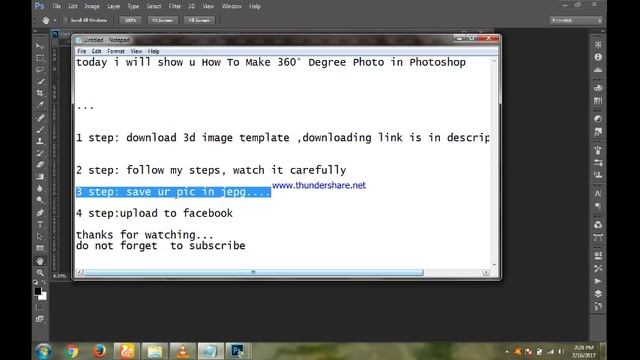Click the Fit Screen button
640x360 pixels.
[x=162, y=20]
